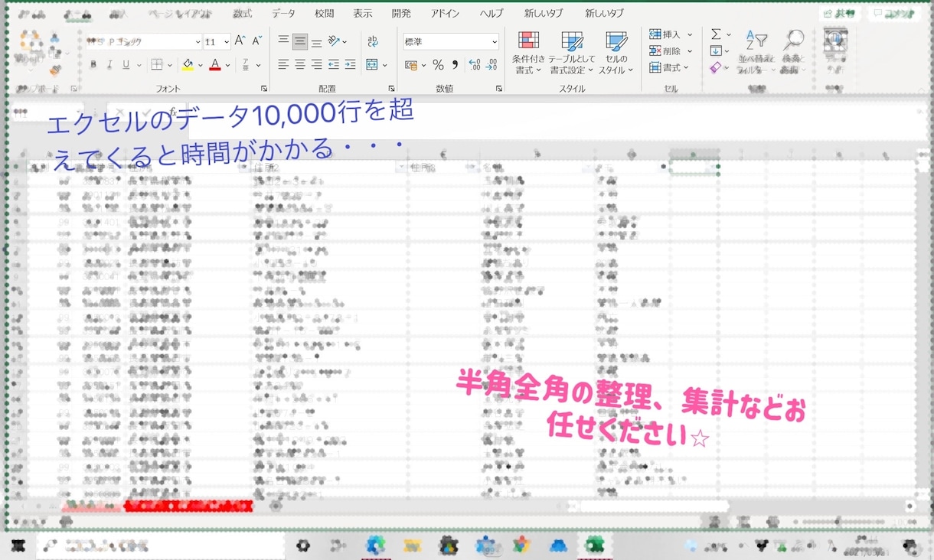Expand 挿入 dropdown arrow

[x=690, y=34]
